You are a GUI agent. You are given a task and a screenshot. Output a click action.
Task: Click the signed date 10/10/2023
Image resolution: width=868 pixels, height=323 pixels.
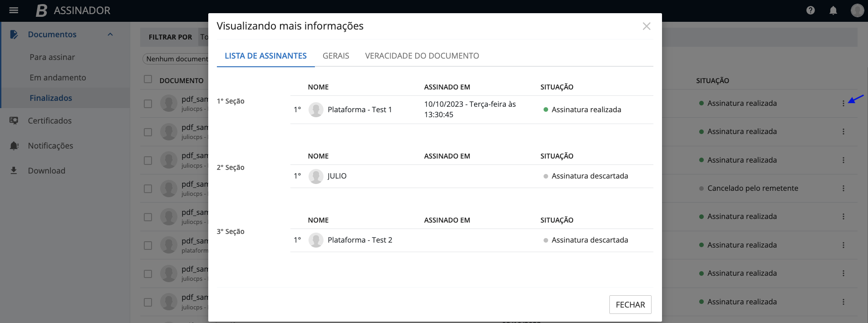pyautogui.click(x=470, y=109)
